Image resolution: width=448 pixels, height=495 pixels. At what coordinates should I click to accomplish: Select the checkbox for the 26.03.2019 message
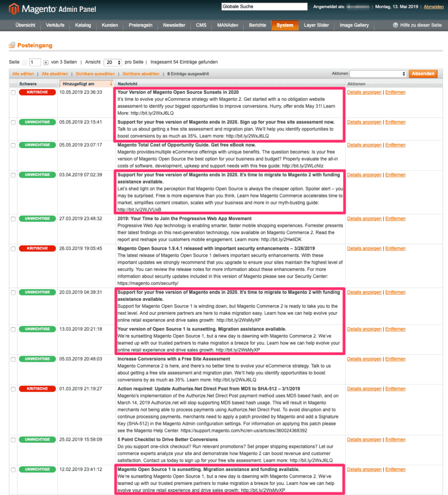click(13, 249)
